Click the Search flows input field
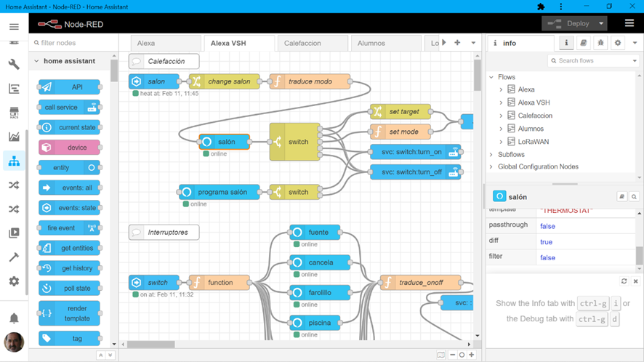Viewport: 644px width, 362px height. tap(592, 60)
